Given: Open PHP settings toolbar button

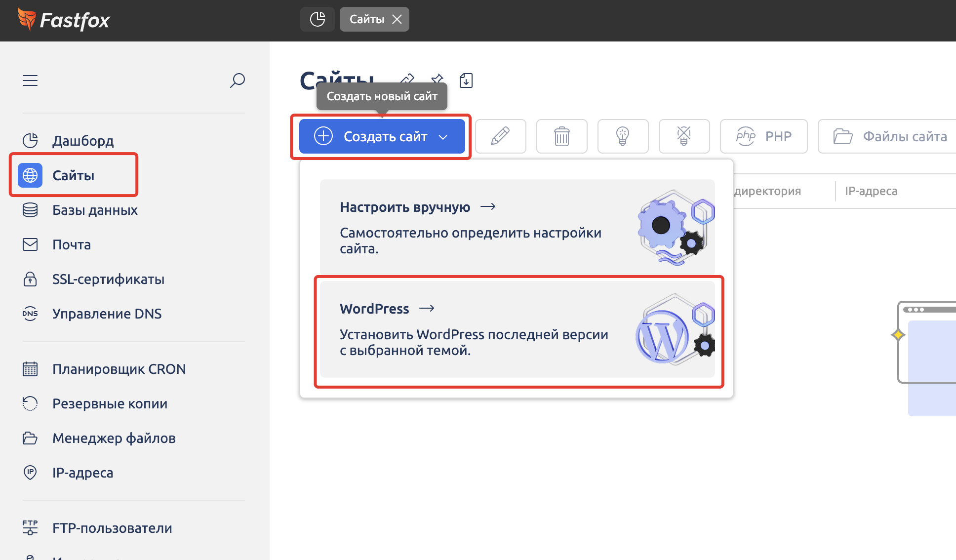Looking at the screenshot, I should pyautogui.click(x=763, y=136).
